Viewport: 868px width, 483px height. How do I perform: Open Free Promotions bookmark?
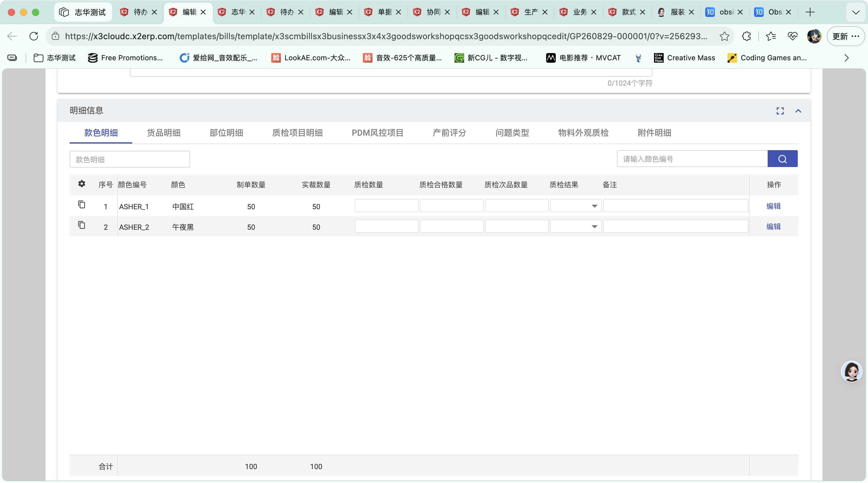pos(125,58)
